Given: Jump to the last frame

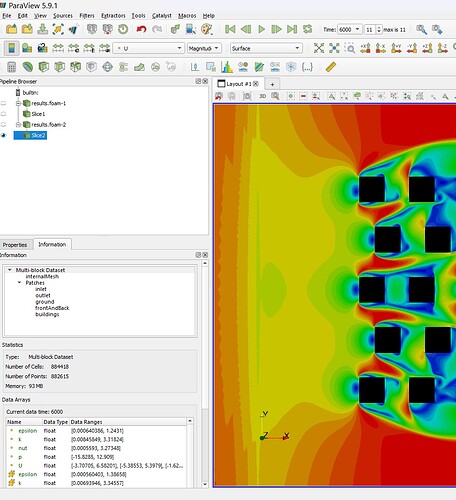Looking at the screenshot, I should (292, 30).
